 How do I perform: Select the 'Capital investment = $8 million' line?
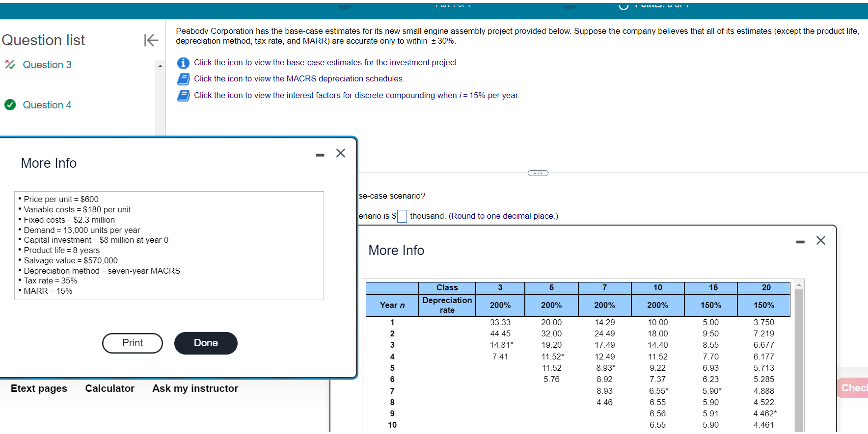coord(96,240)
